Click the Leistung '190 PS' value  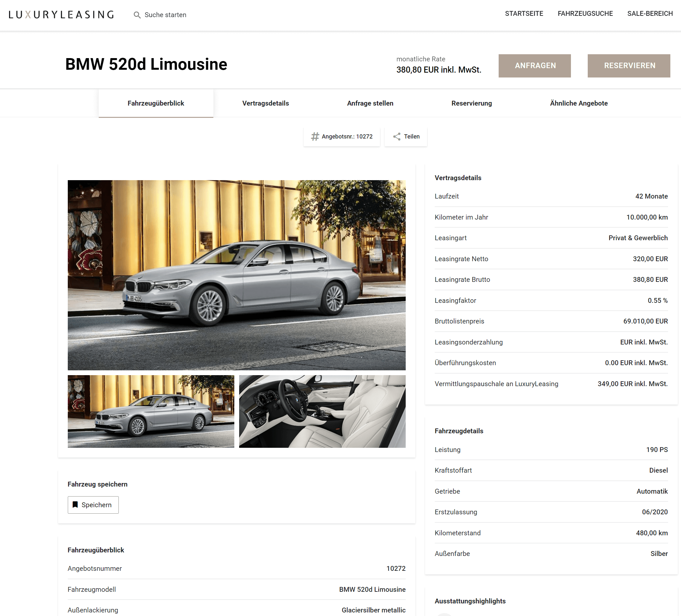pos(657,450)
